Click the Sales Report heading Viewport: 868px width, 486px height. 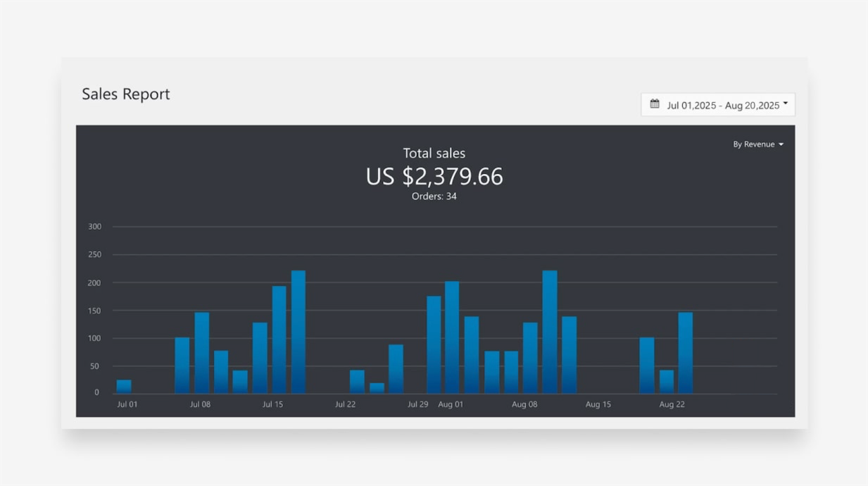coord(126,94)
